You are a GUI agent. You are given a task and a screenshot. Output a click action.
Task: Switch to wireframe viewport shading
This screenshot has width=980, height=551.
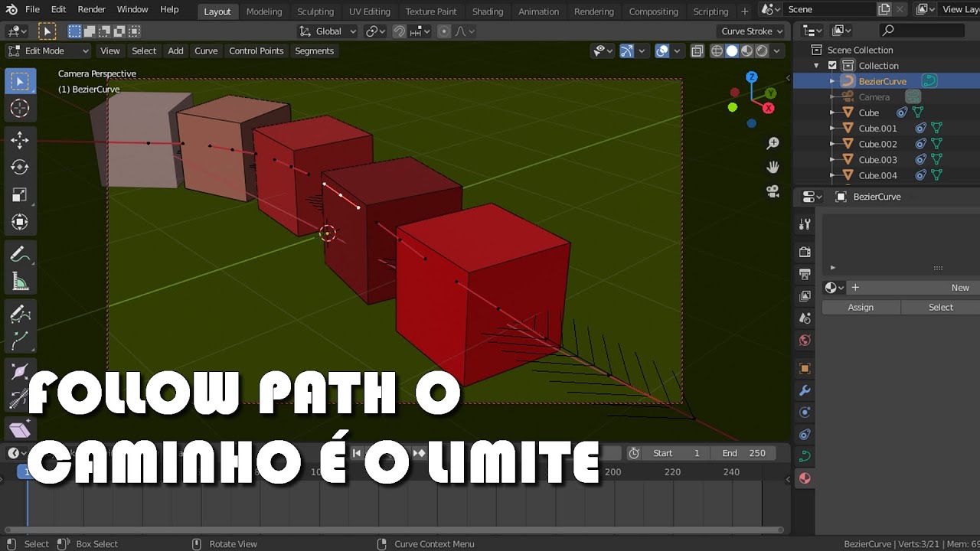point(717,51)
